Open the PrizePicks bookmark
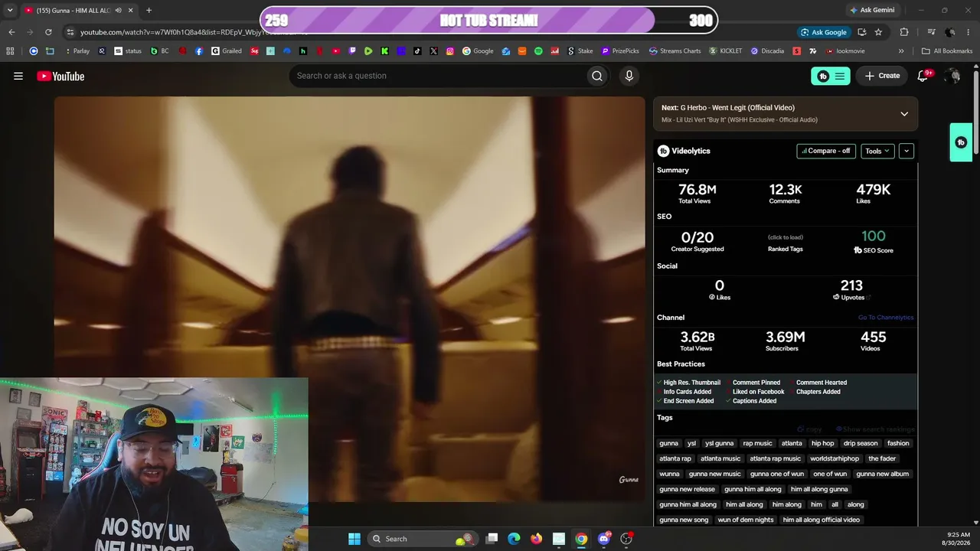The image size is (980, 551). tap(620, 51)
